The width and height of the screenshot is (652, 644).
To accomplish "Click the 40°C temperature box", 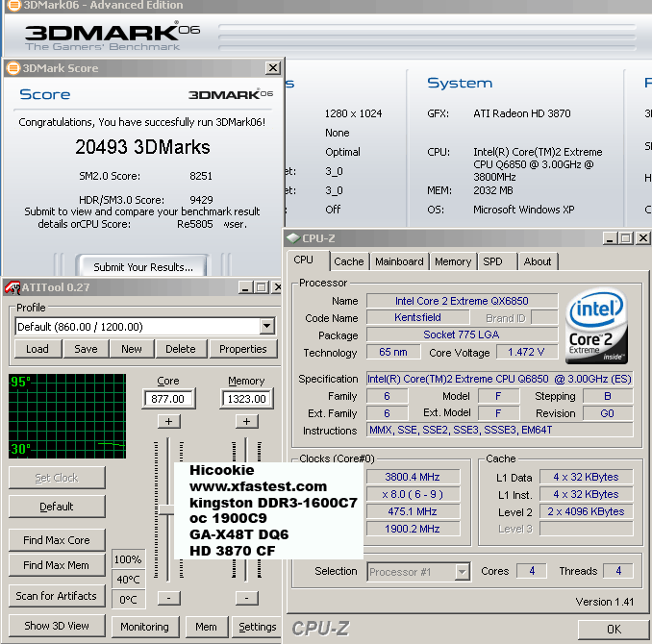I will [x=128, y=580].
